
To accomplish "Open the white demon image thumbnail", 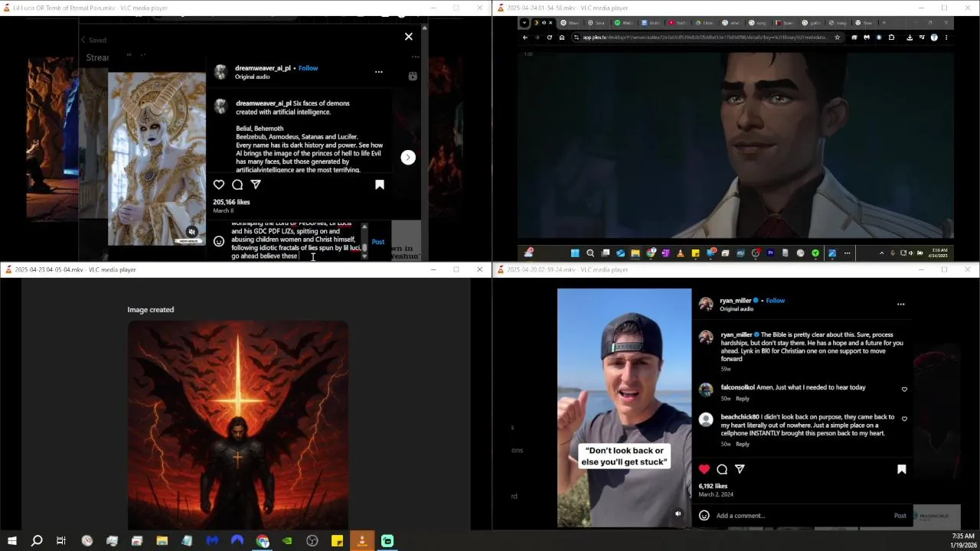I will pyautogui.click(x=157, y=158).
